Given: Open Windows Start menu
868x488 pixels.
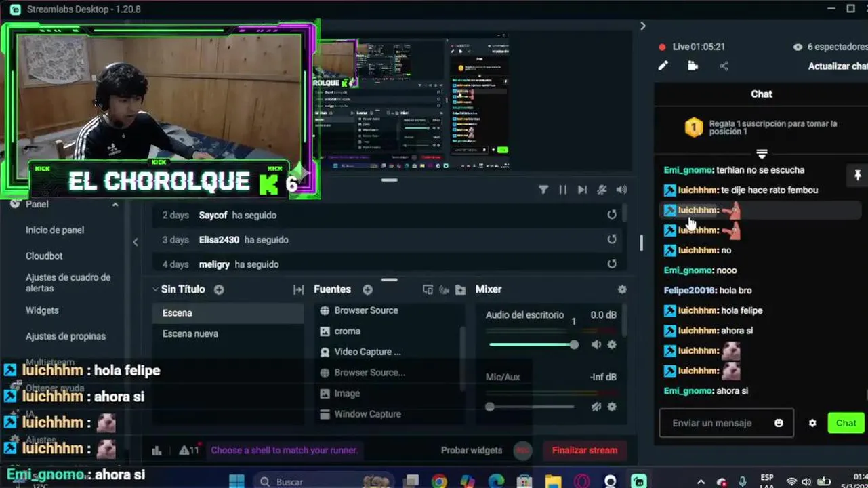Looking at the screenshot, I should point(236,482).
